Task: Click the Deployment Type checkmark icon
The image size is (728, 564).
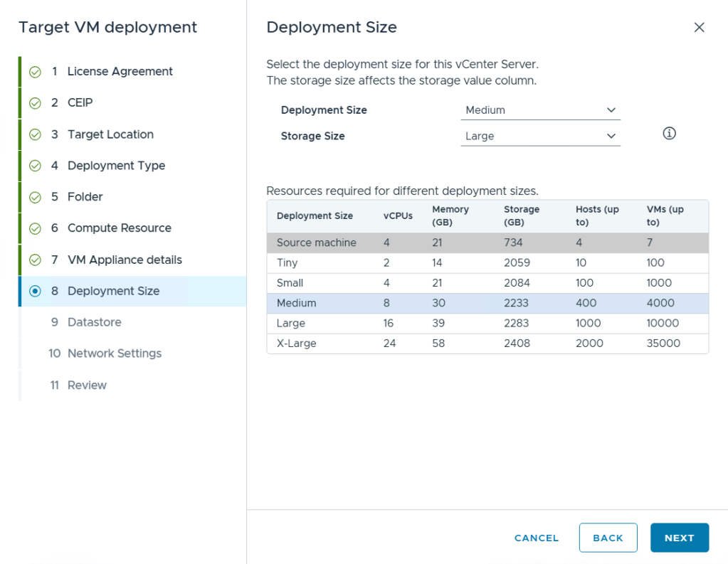Action: (x=36, y=166)
